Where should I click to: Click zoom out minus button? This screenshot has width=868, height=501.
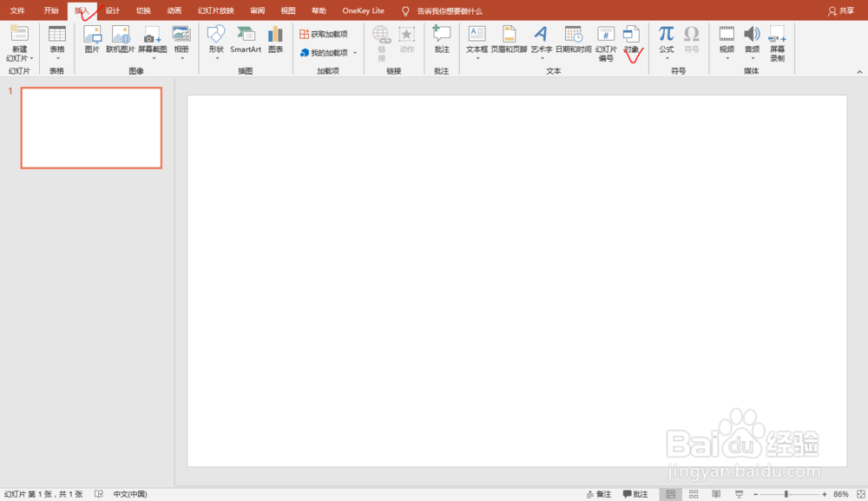point(756,494)
